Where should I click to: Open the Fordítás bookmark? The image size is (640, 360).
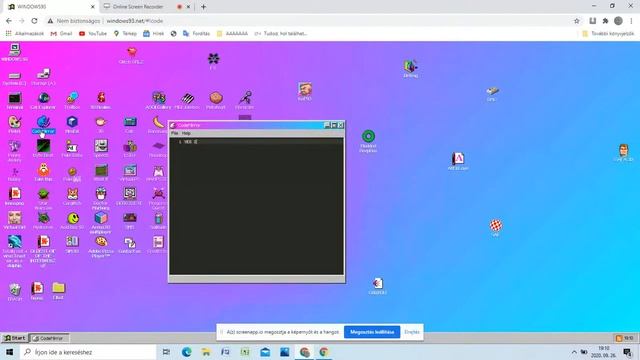click(x=196, y=33)
